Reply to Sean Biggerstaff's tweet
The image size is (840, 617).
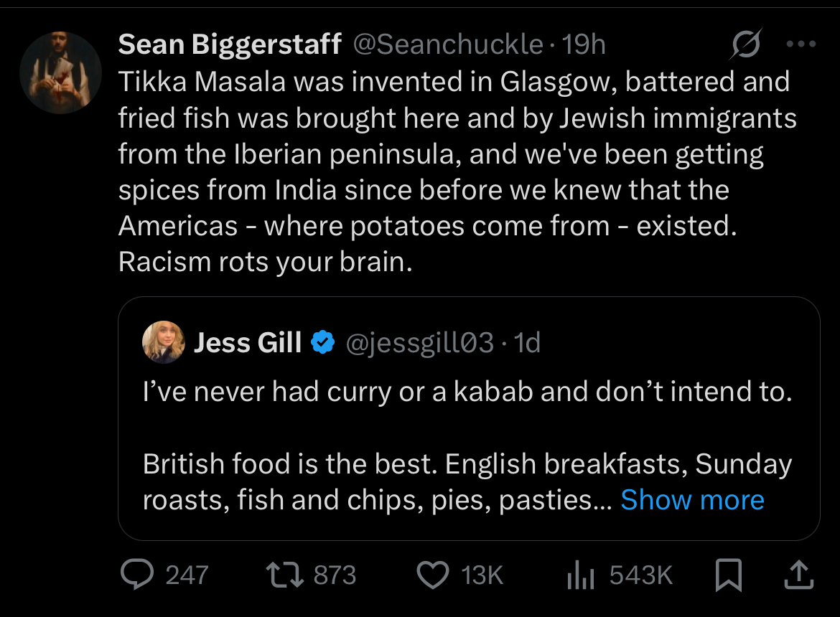point(138,575)
